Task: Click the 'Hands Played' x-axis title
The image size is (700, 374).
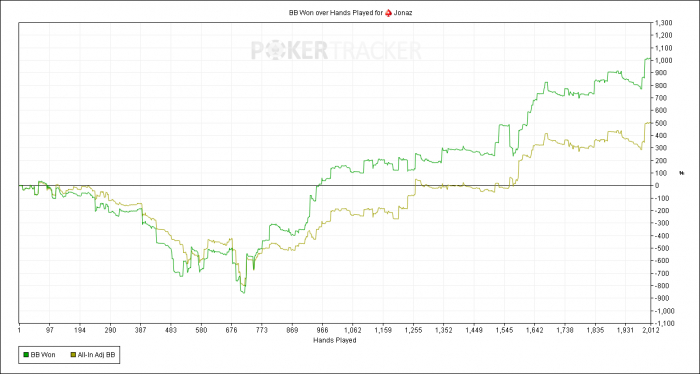Action: point(335,341)
